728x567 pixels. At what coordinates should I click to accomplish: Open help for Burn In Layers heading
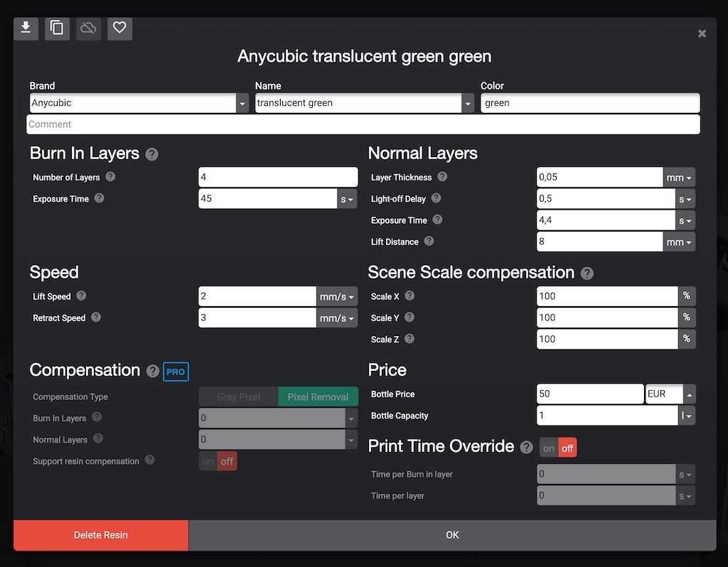(x=152, y=154)
